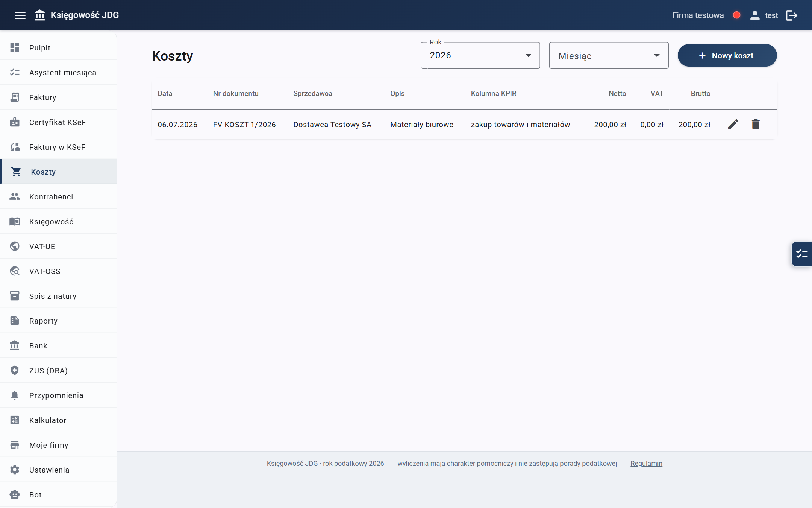812x508 pixels.
Task: Open the Kalkulator sidebar item
Action: 58,420
